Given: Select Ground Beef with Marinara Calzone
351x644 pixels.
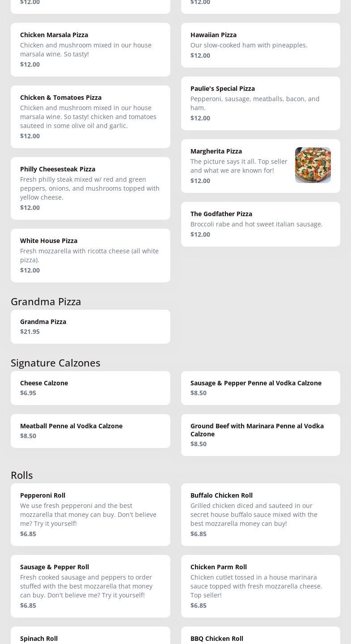Looking at the screenshot, I should tap(260, 435).
